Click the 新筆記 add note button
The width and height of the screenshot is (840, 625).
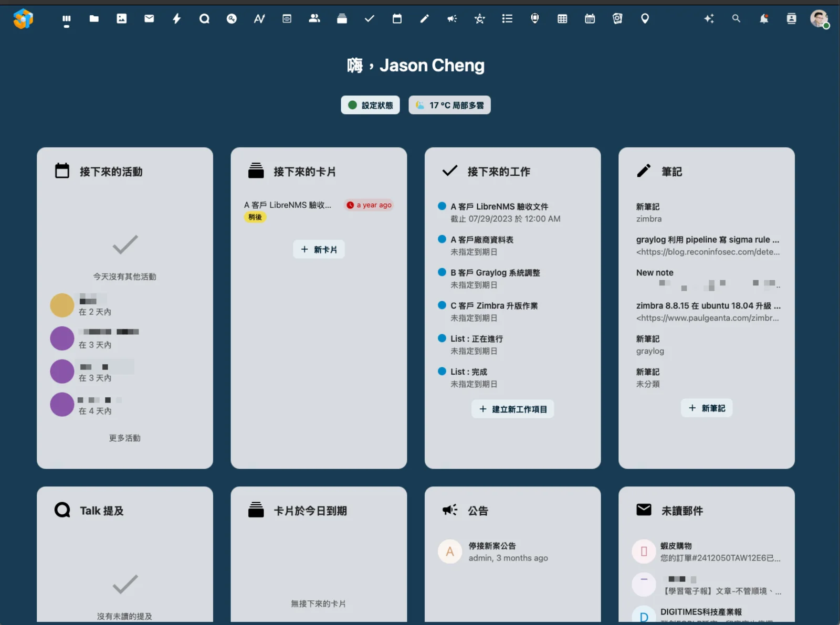[707, 408]
